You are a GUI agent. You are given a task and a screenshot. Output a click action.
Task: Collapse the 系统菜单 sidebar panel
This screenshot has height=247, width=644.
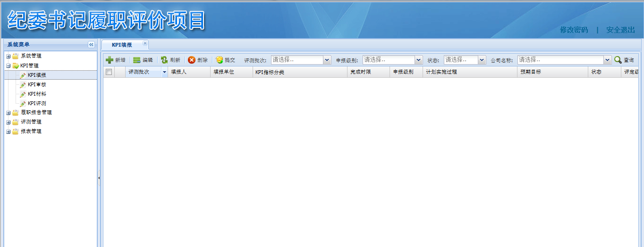click(x=91, y=44)
